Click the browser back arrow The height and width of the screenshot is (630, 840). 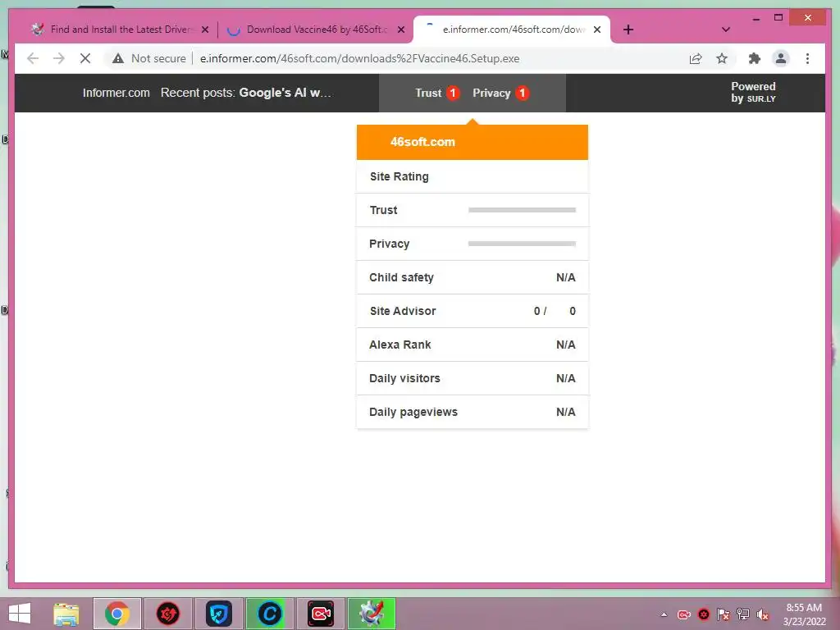[x=33, y=58]
